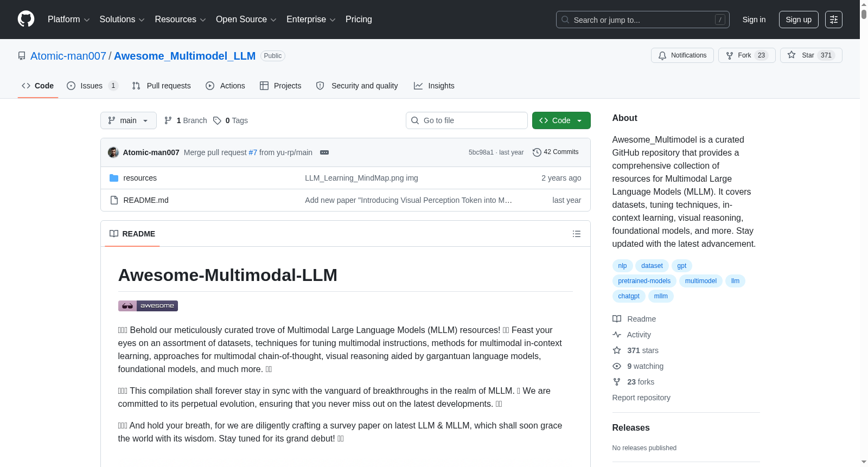Switch to the Actions tab
Image resolution: width=868 pixels, height=467 pixels.
click(226, 86)
